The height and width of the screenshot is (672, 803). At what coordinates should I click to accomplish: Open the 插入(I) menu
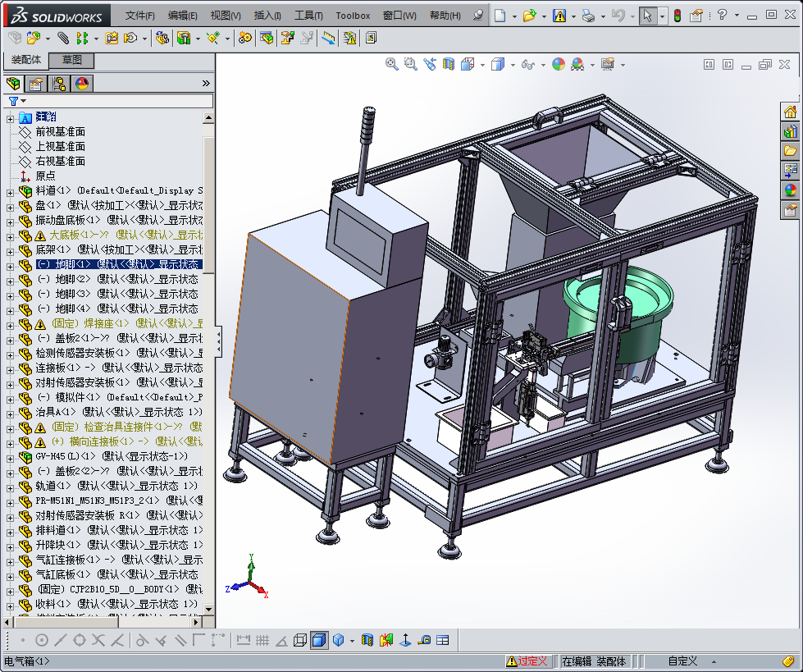click(267, 16)
